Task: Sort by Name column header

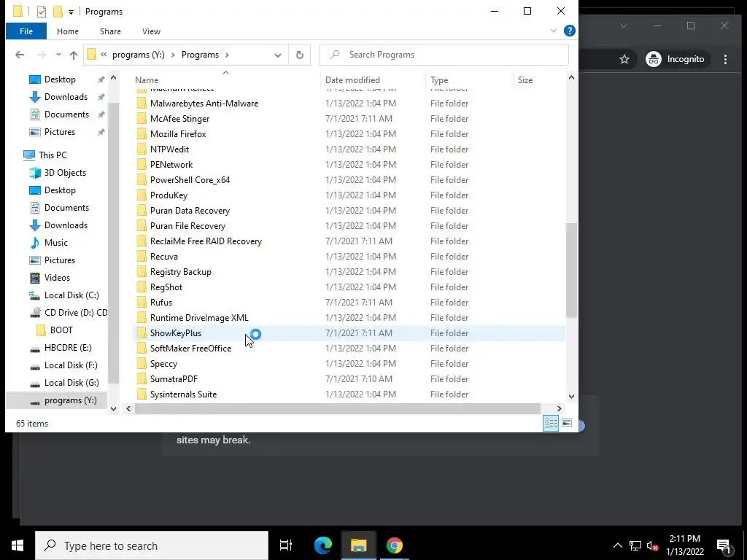Action: point(226,80)
